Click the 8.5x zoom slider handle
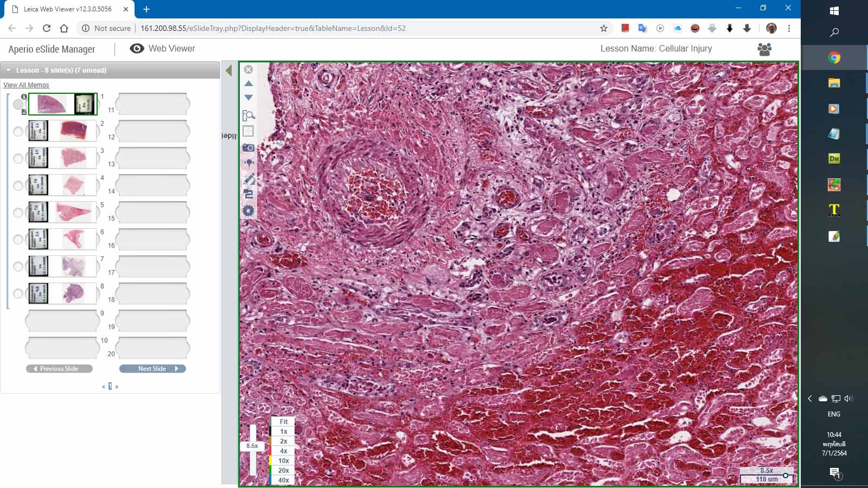The width and height of the screenshot is (868, 488). (x=252, y=446)
